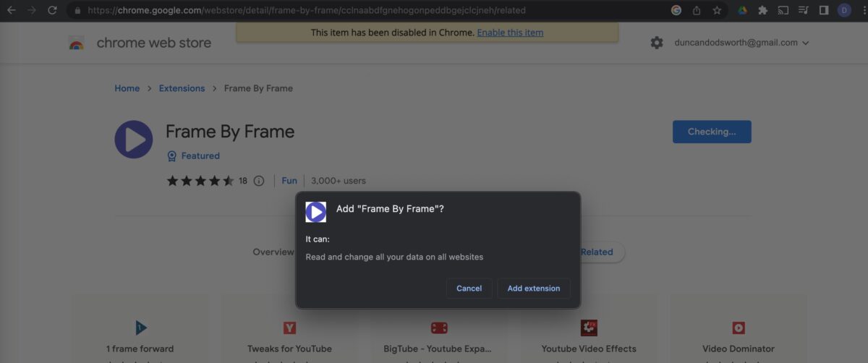Open the BigTube - Youtube Expa... card
Viewport: 868px width, 363px height.
coord(439,328)
